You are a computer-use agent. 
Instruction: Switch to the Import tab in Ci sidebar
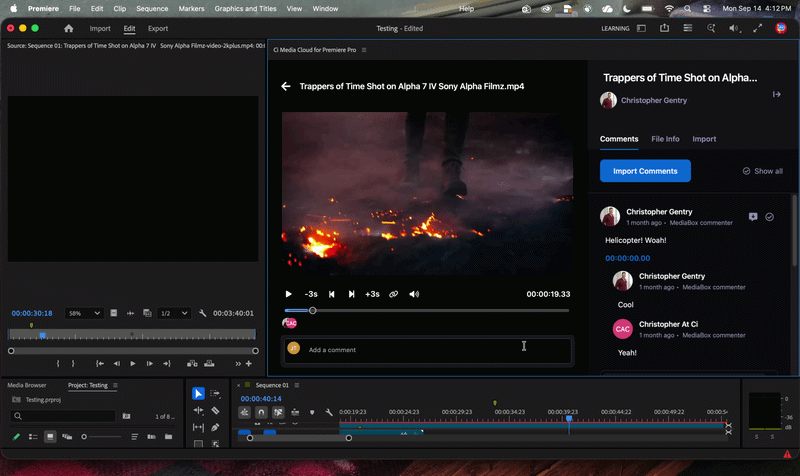pyautogui.click(x=704, y=139)
